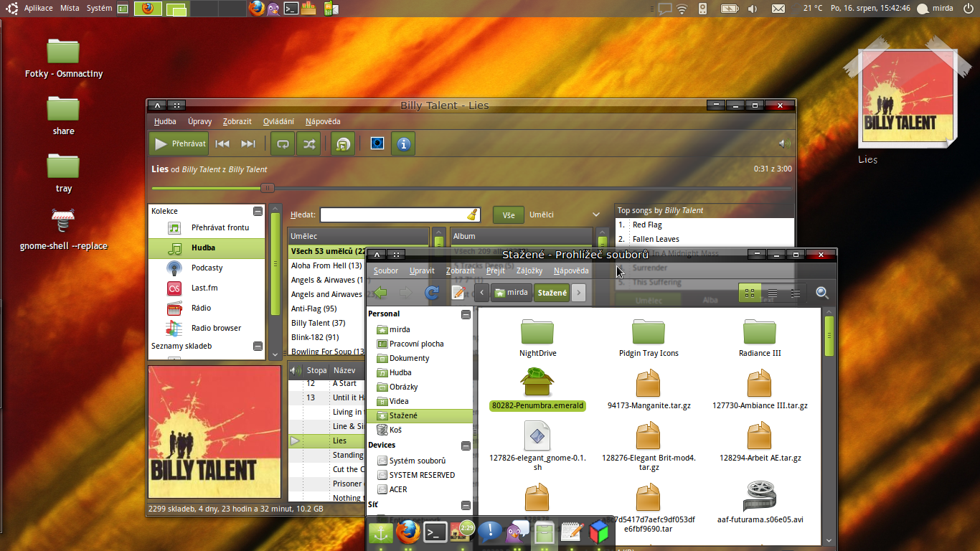Click the Hledat search input field
This screenshot has width=980, height=551.
[x=400, y=215]
